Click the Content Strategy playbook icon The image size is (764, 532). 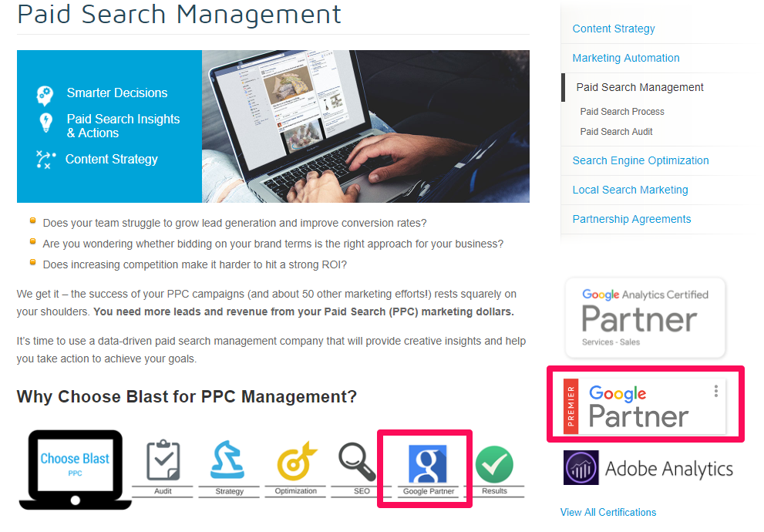coord(45,160)
